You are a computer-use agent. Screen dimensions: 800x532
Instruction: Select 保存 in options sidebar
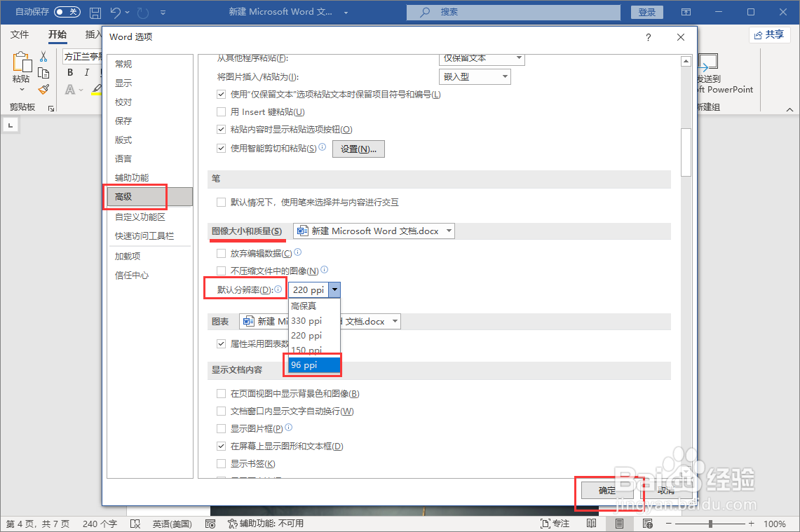(x=149, y=121)
